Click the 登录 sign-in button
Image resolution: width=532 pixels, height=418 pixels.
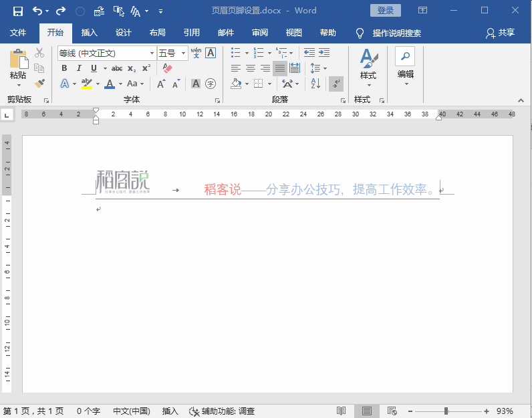coord(385,11)
